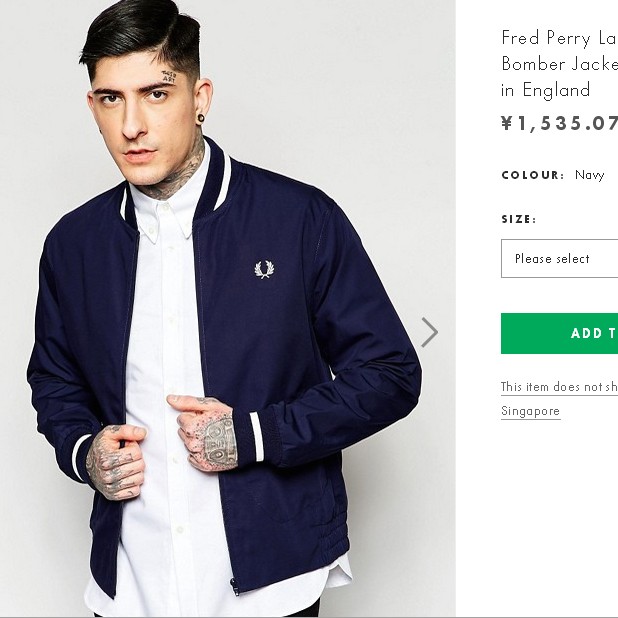This screenshot has height=618, width=618.
Task: Click the ¥1,535.07 price
Action: (559, 123)
